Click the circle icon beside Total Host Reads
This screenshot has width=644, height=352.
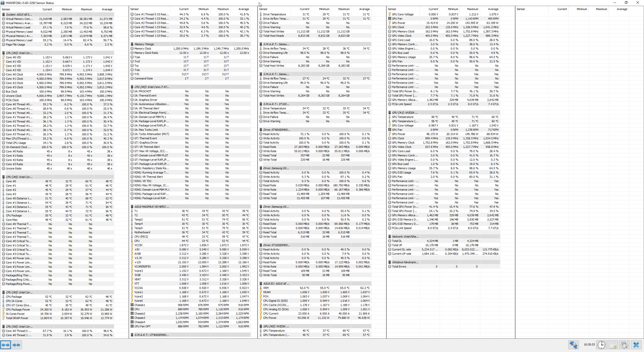tap(261, 36)
